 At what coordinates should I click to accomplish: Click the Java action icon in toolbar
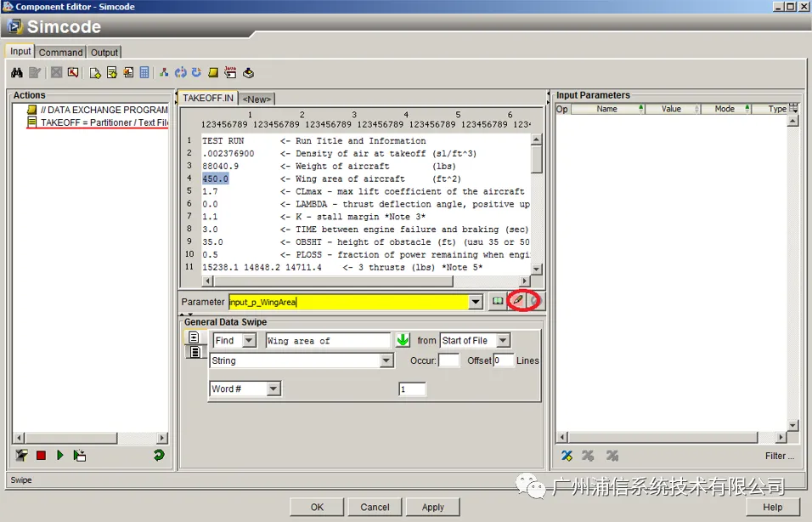(230, 72)
